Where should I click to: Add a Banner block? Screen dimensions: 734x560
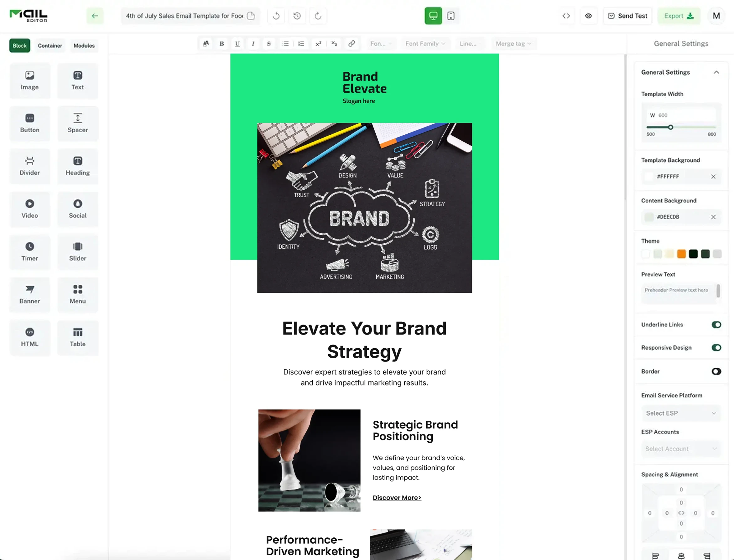pyautogui.click(x=30, y=295)
